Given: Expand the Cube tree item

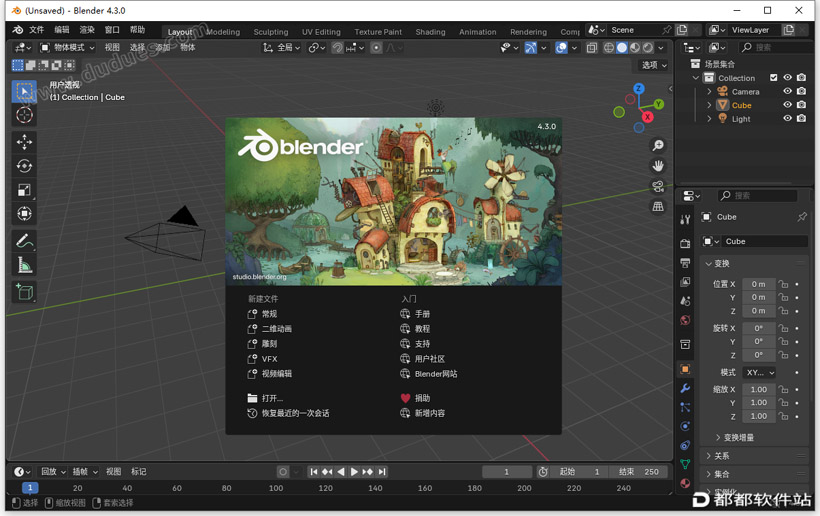Looking at the screenshot, I should [709, 105].
